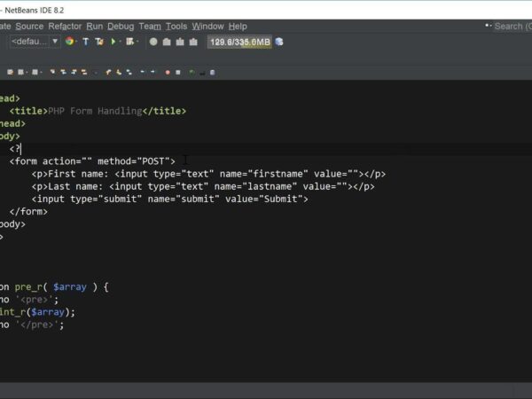532x399 pixels.
Task: Click the second icon in the editor toolbar
Action: (x=20, y=73)
